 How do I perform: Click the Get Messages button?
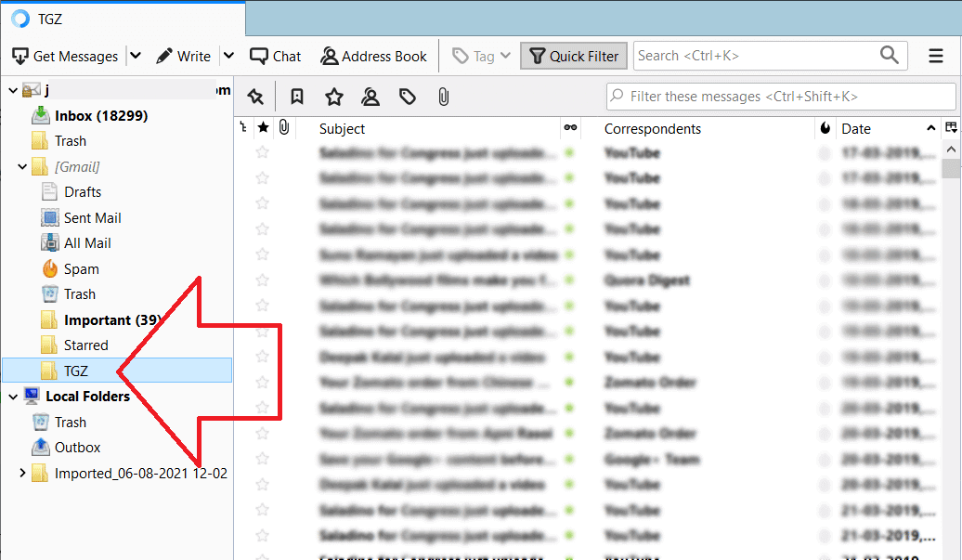tap(65, 57)
